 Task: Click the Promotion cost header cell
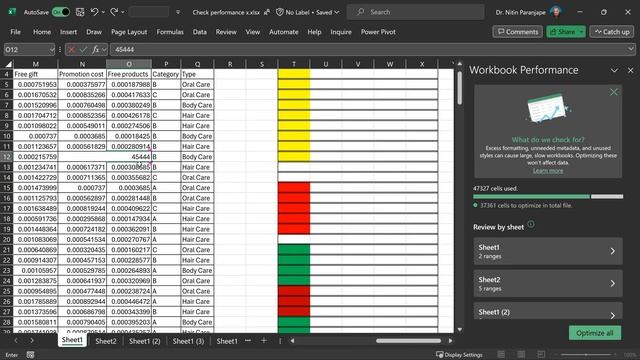(x=82, y=74)
